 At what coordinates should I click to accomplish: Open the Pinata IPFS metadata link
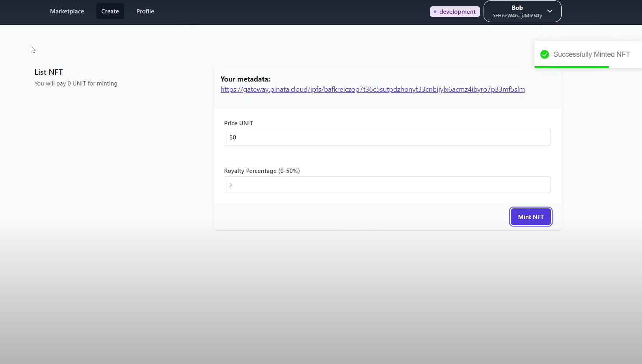coord(372,89)
